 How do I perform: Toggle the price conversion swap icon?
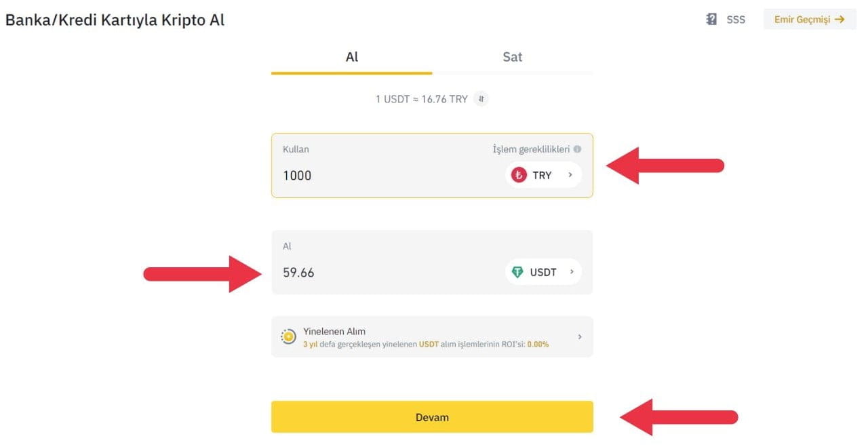pyautogui.click(x=481, y=99)
